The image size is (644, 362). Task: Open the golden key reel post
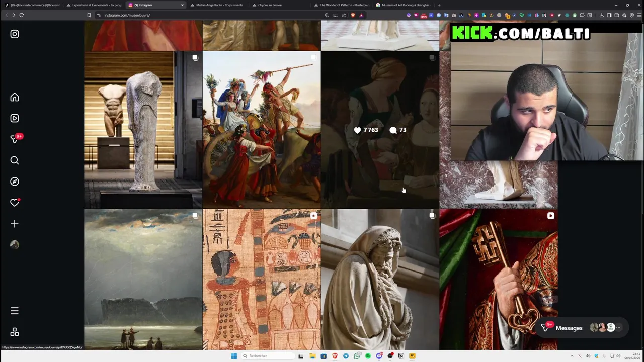tap(499, 280)
